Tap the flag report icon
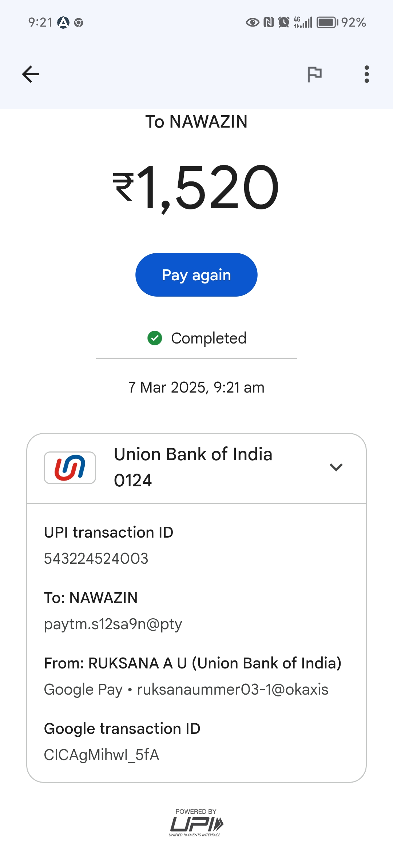The height and width of the screenshot is (868, 393). tap(315, 74)
